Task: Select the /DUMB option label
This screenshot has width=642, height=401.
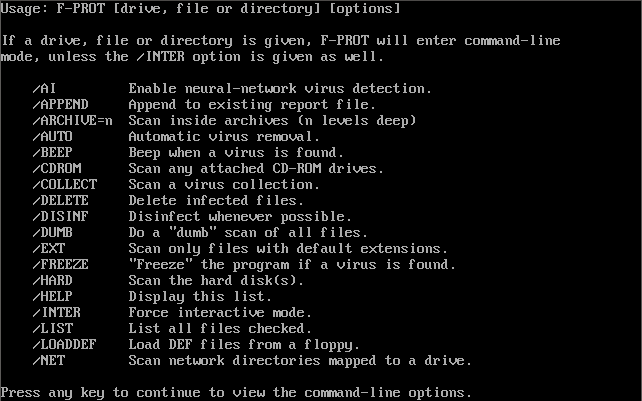Action: pyautogui.click(x=53, y=232)
